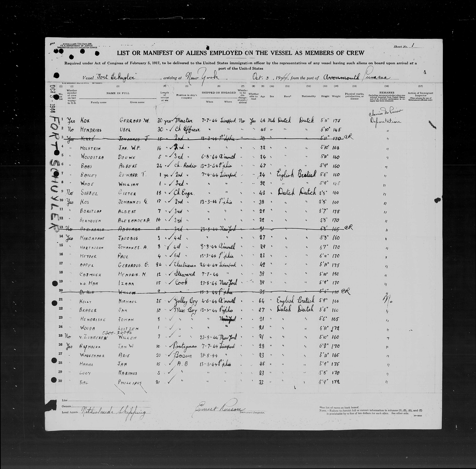The width and height of the screenshot is (476, 469).
Task: Click the position Steward
Action: click(x=185, y=274)
